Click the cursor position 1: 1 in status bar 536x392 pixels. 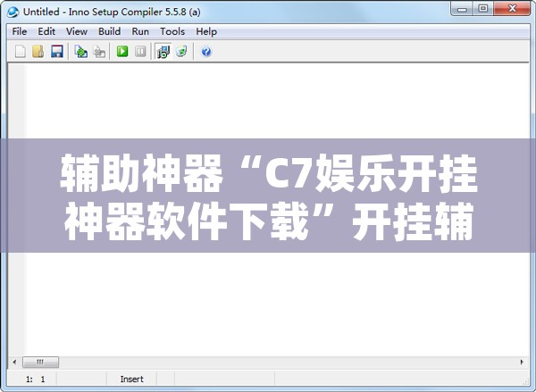[35, 379]
